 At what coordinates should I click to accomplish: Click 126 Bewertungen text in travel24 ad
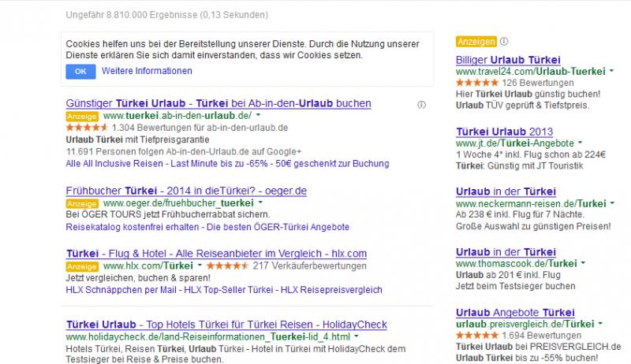(538, 83)
